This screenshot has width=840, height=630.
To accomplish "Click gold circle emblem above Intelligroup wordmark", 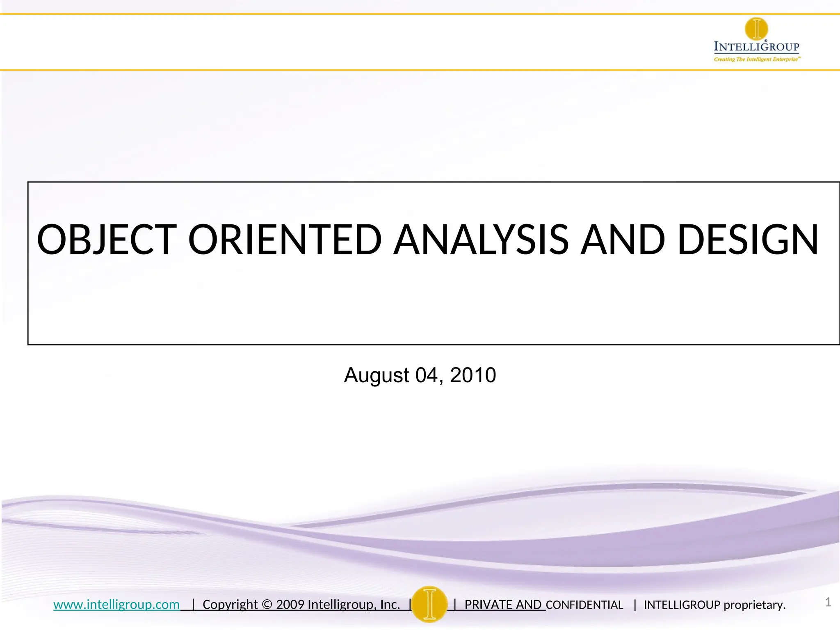I will (756, 29).
